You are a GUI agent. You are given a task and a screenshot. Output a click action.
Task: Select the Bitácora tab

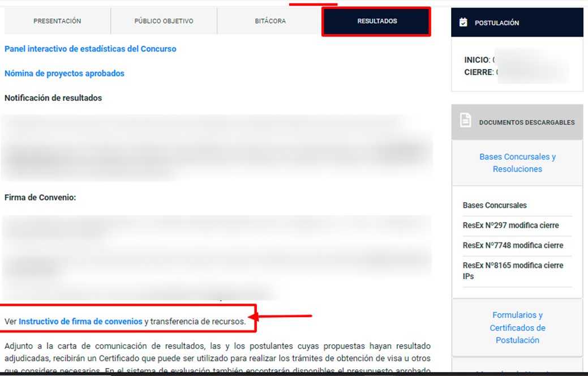point(270,21)
